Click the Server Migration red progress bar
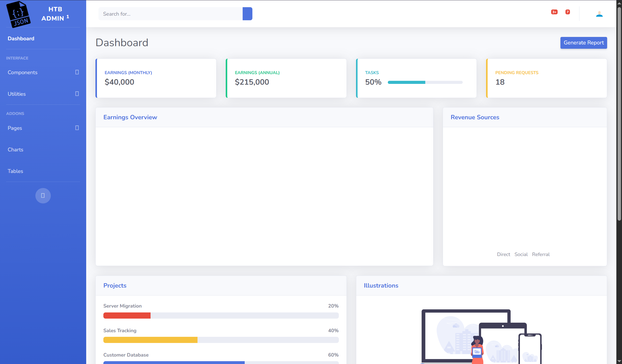The image size is (622, 364). pos(127,316)
